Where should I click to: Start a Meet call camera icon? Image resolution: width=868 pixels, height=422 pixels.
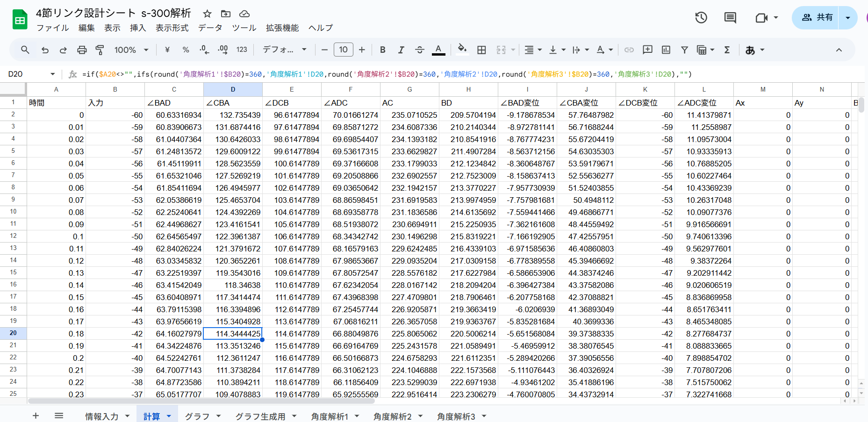click(762, 18)
